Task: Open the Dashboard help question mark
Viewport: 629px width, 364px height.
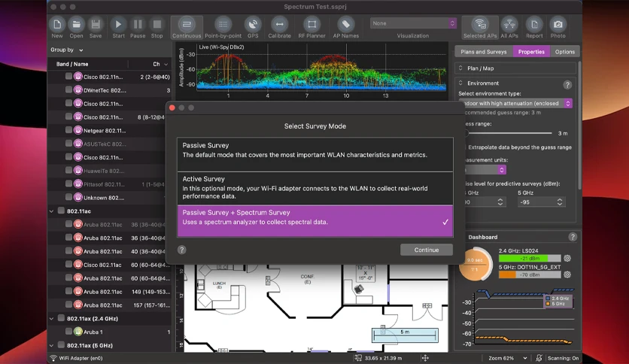Action: [573, 237]
